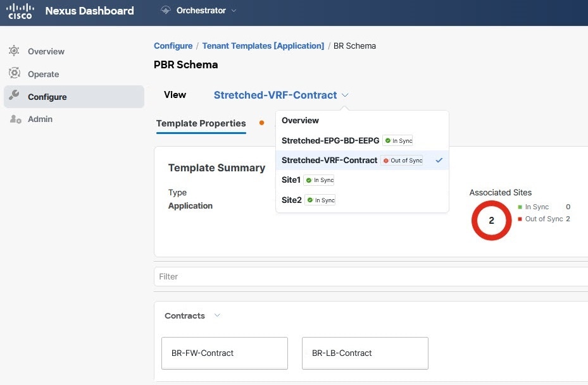Choose Overview in the view dropdown
Image resolution: width=588 pixels, height=385 pixels.
pyautogui.click(x=300, y=120)
